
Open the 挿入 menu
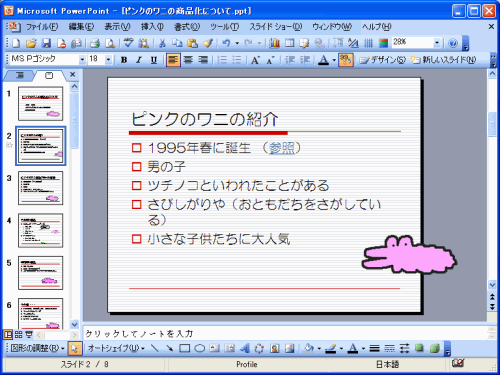152,27
